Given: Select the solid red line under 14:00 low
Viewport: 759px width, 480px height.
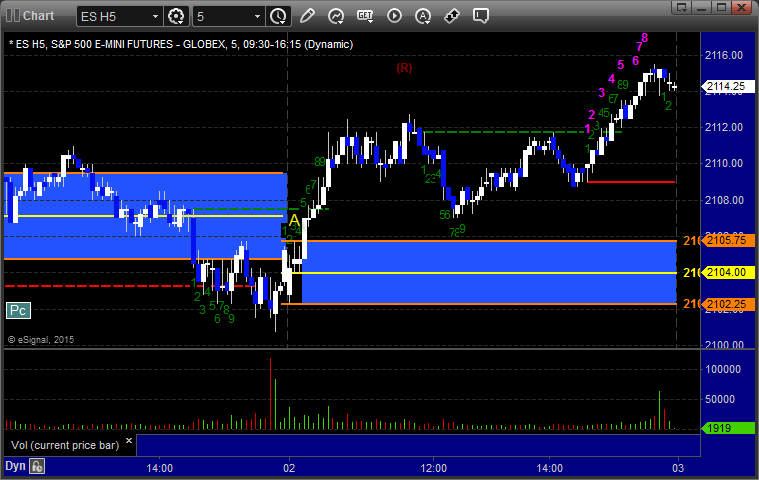Looking at the screenshot, I should coord(631,182).
